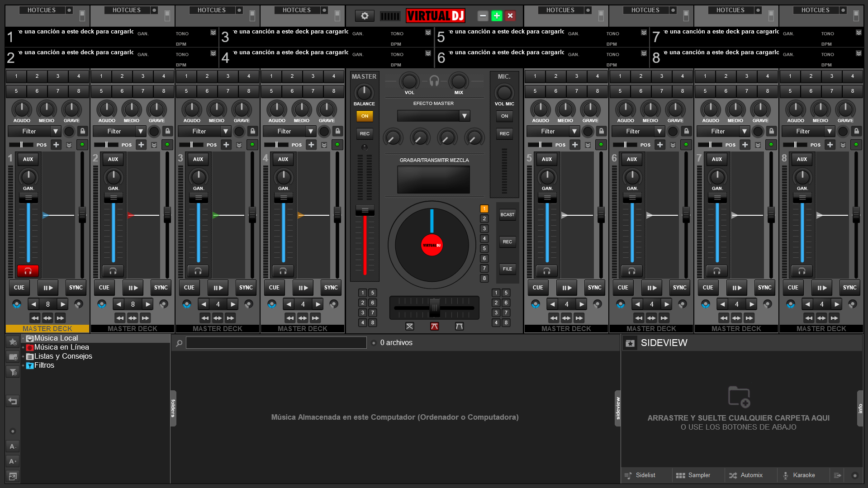Expand the Música Local tree node
This screenshot has width=868, height=488.
point(23,338)
